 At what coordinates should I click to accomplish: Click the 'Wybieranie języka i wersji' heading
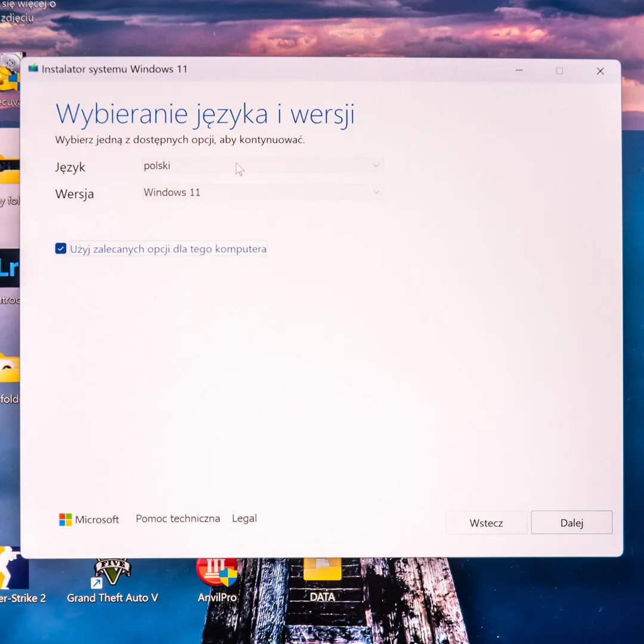205,114
